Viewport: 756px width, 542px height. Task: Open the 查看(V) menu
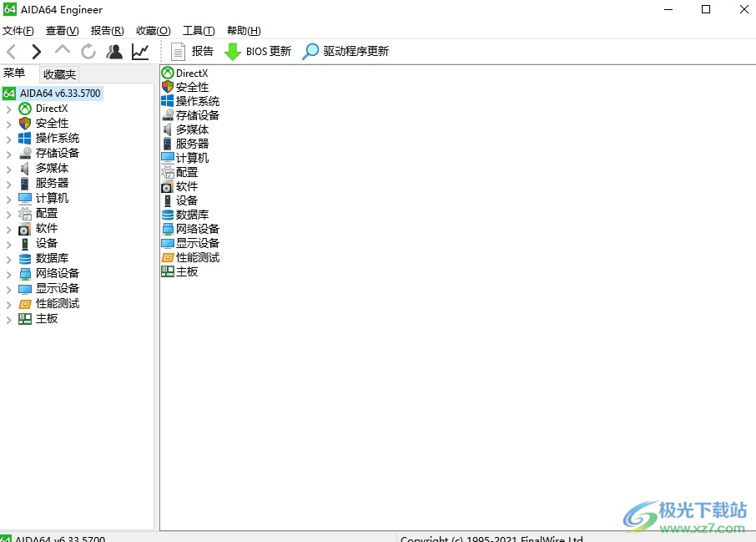click(63, 31)
